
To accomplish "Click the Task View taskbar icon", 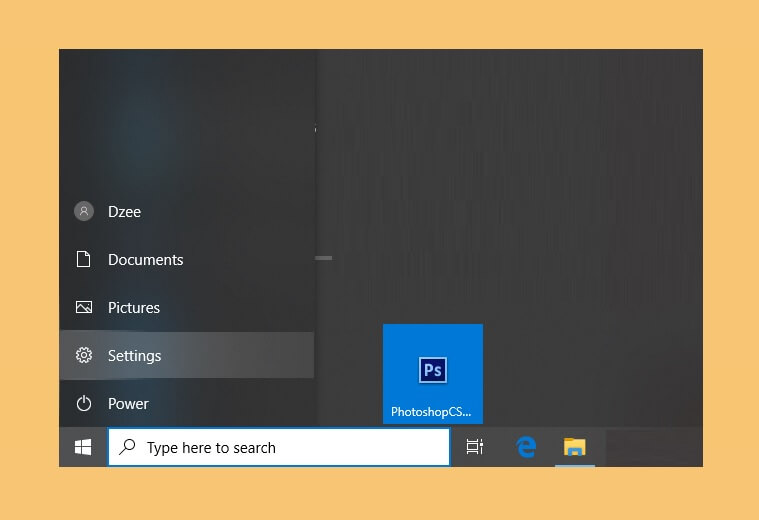I will pyautogui.click(x=475, y=447).
